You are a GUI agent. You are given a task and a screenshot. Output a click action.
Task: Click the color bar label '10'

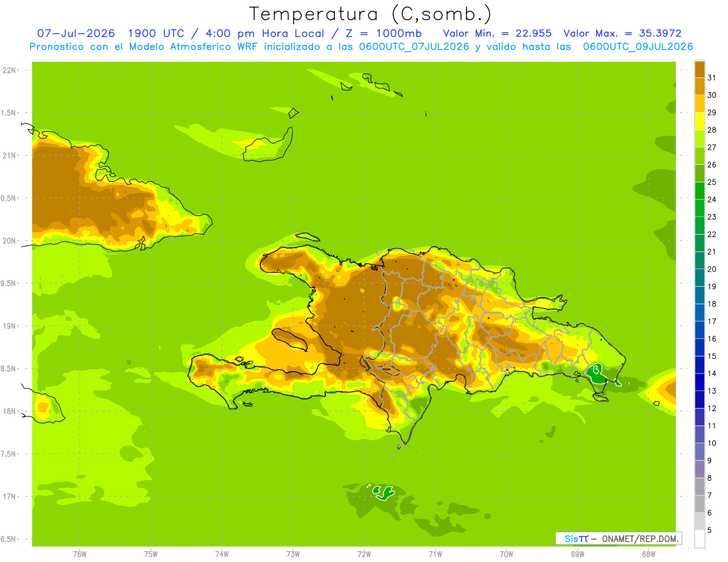point(712,443)
